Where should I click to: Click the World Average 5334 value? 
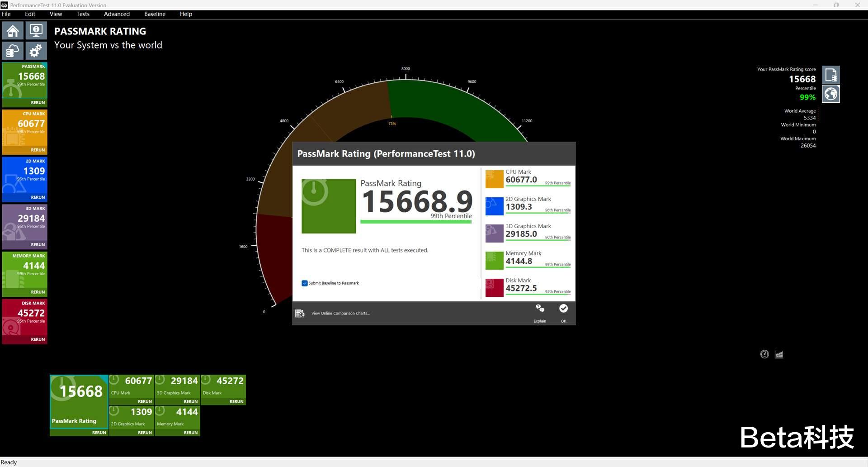click(x=810, y=118)
